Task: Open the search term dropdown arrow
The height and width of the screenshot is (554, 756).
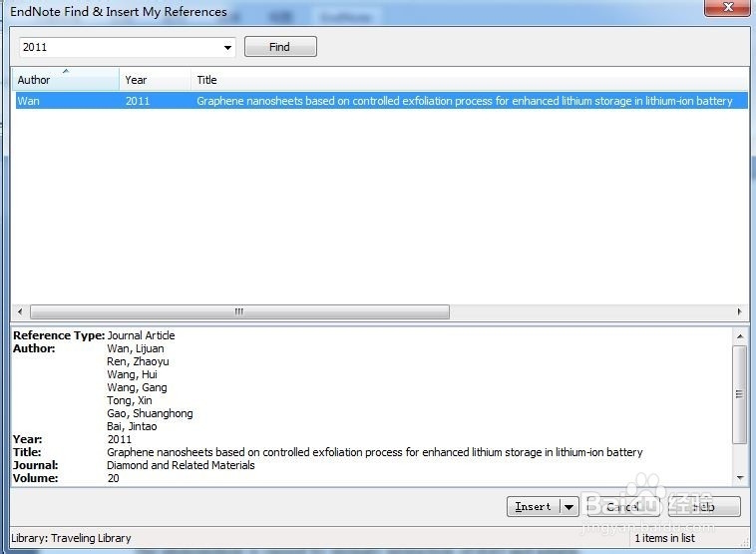Action: coord(227,47)
